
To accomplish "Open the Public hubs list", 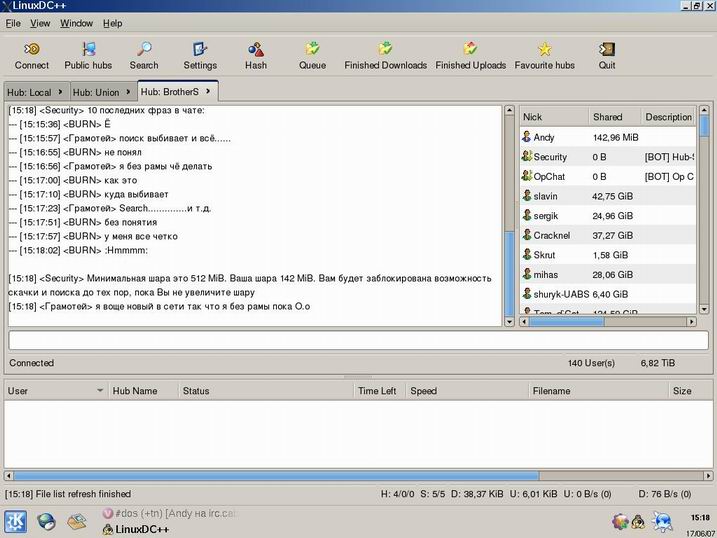I will (x=88, y=49).
